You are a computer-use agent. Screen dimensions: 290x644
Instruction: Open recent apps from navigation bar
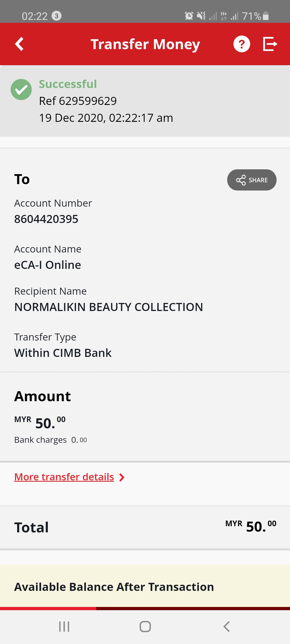64,627
